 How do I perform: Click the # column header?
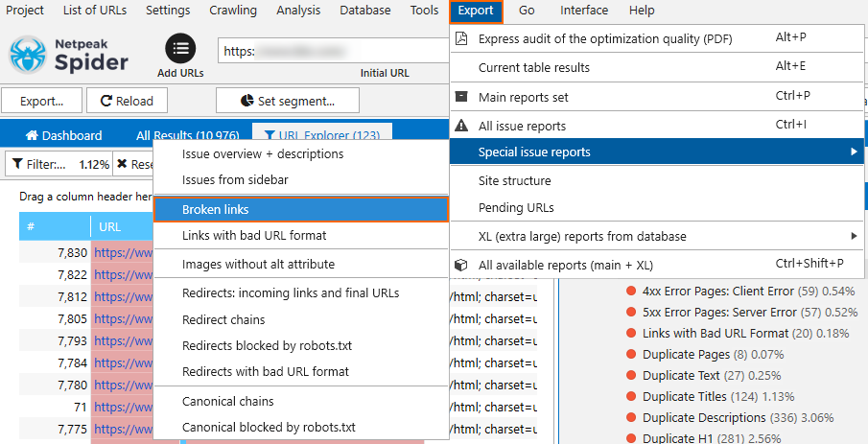click(55, 227)
